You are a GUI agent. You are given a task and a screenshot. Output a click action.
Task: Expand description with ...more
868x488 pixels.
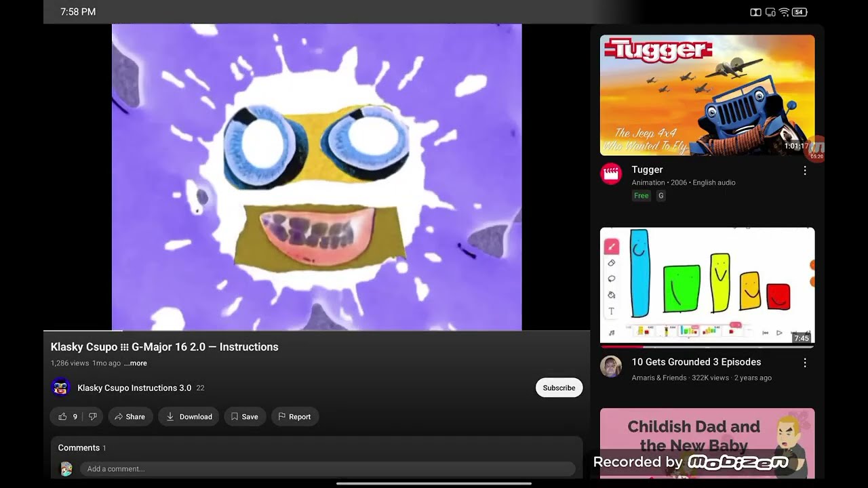coord(136,363)
